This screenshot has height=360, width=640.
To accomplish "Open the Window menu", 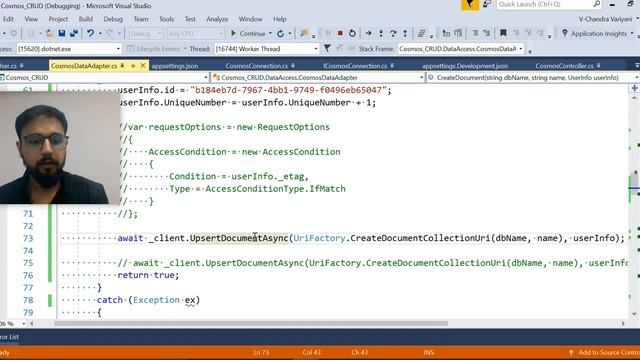I will pos(251,19).
